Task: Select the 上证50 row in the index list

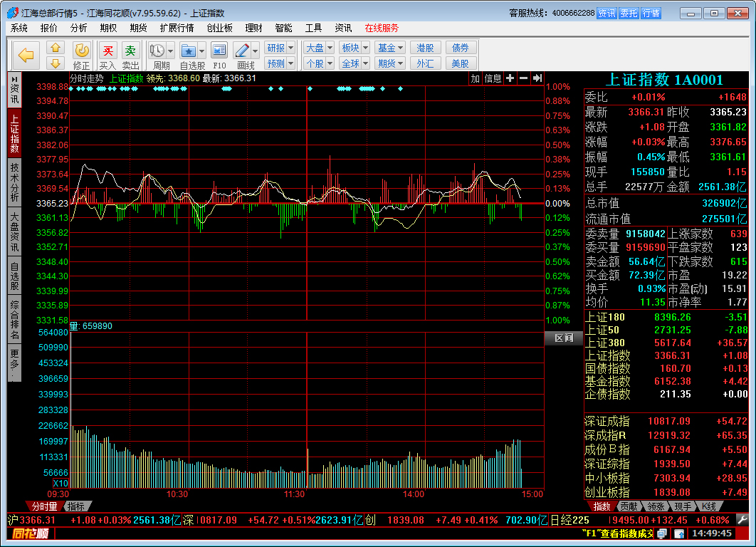Action: coord(666,330)
